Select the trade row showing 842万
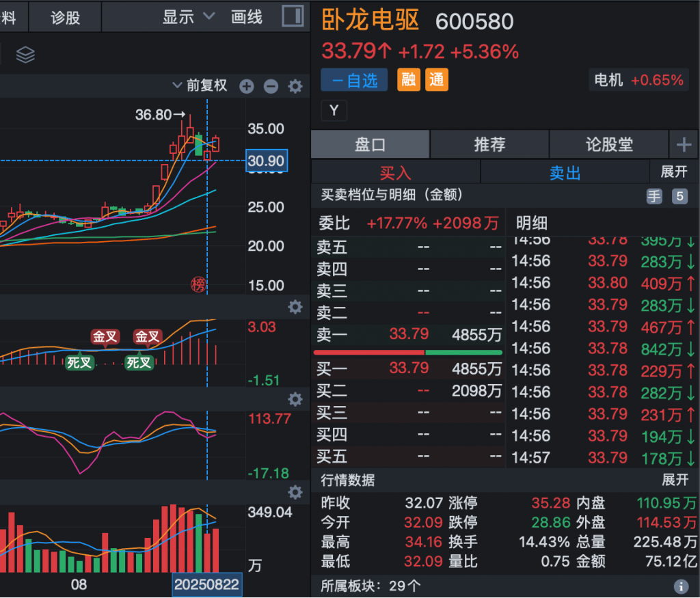This screenshot has height=598, width=700. coord(603,349)
